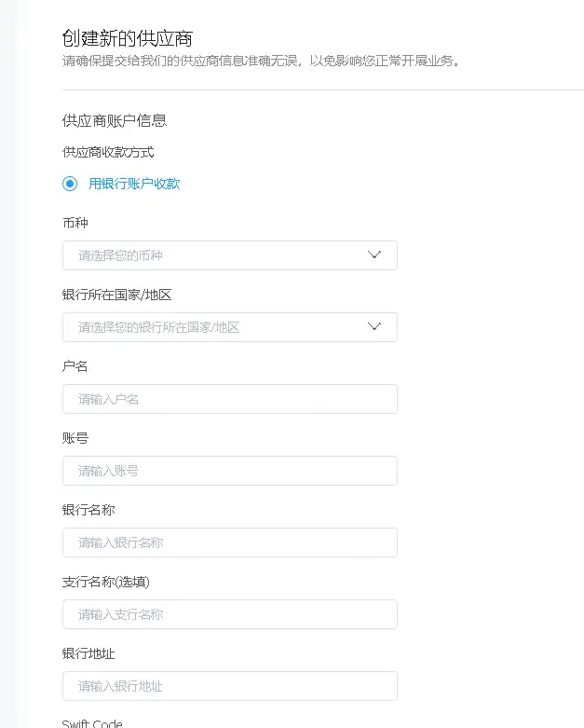Click the supplier information accuracy notice text
Viewport: 584px width, 728px height.
point(261,62)
